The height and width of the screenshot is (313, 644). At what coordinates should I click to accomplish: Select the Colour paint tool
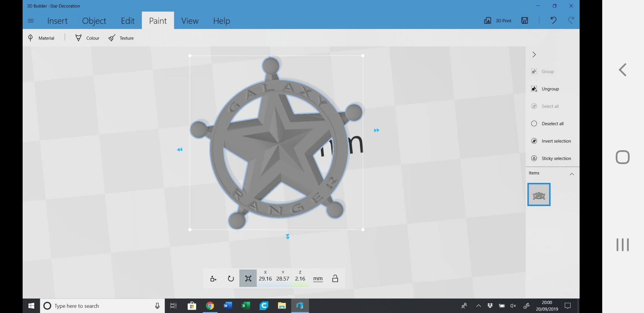click(78, 38)
